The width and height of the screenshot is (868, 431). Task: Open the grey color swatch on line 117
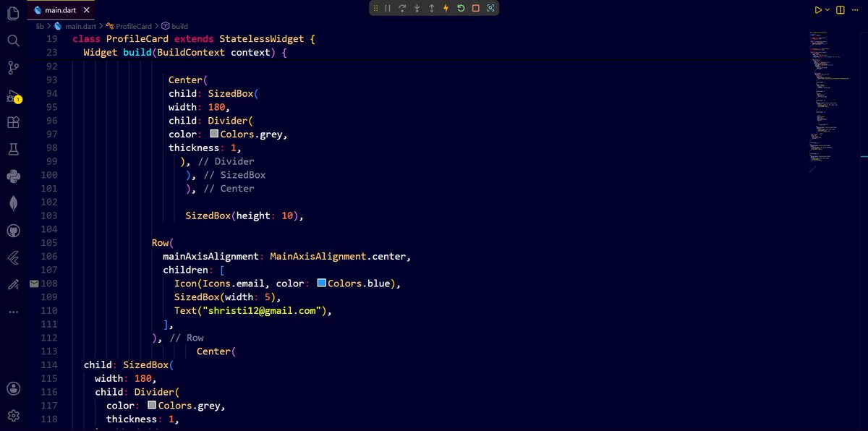tap(152, 406)
